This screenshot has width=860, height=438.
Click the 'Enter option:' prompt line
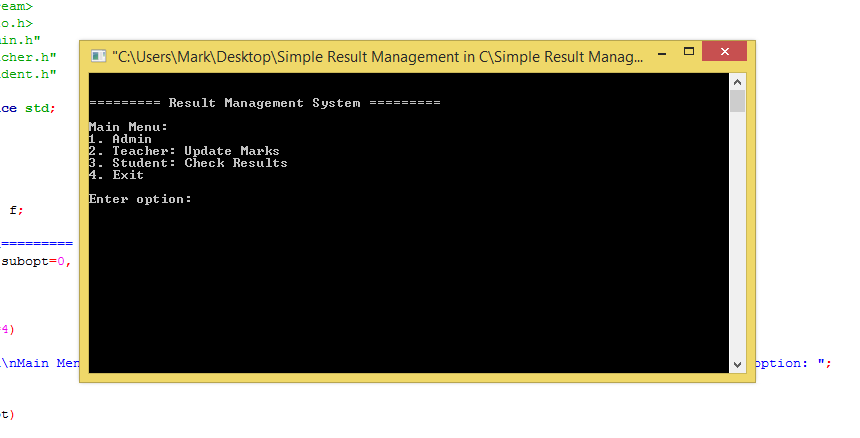[140, 200]
